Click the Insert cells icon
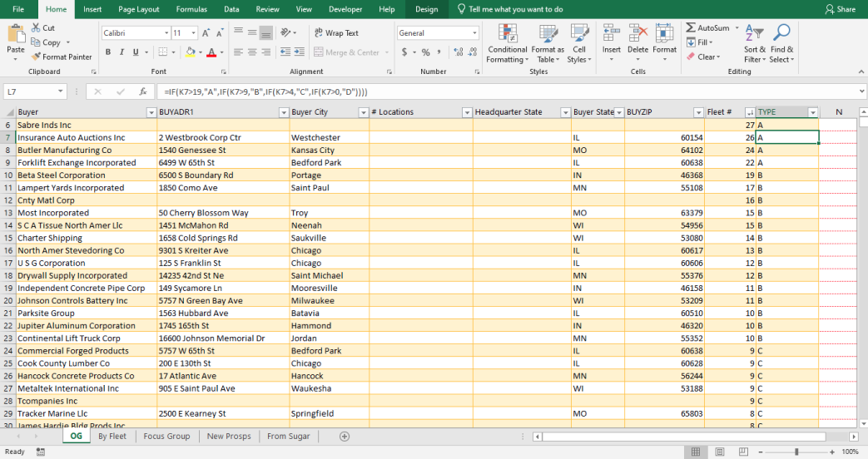The image size is (868, 459). 611,33
